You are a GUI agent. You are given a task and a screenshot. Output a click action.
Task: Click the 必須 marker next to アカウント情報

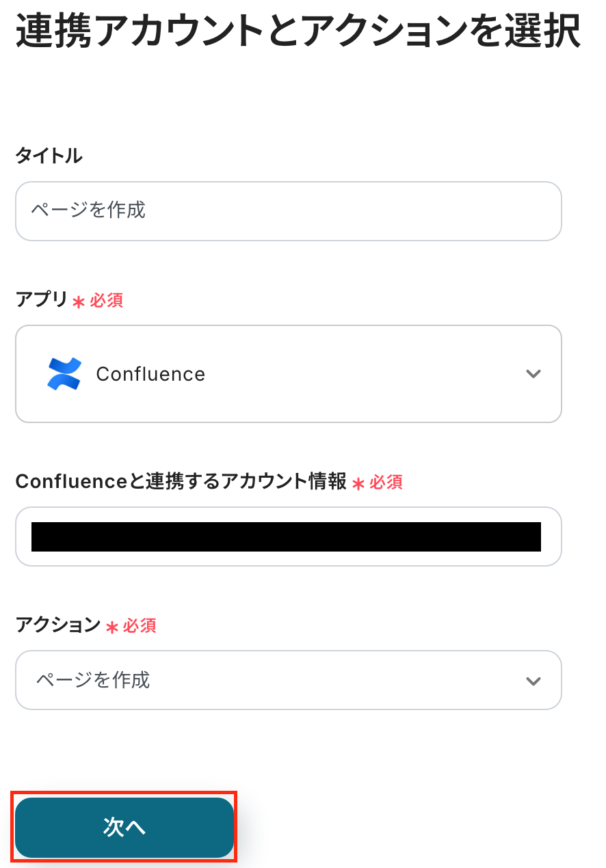click(x=386, y=483)
